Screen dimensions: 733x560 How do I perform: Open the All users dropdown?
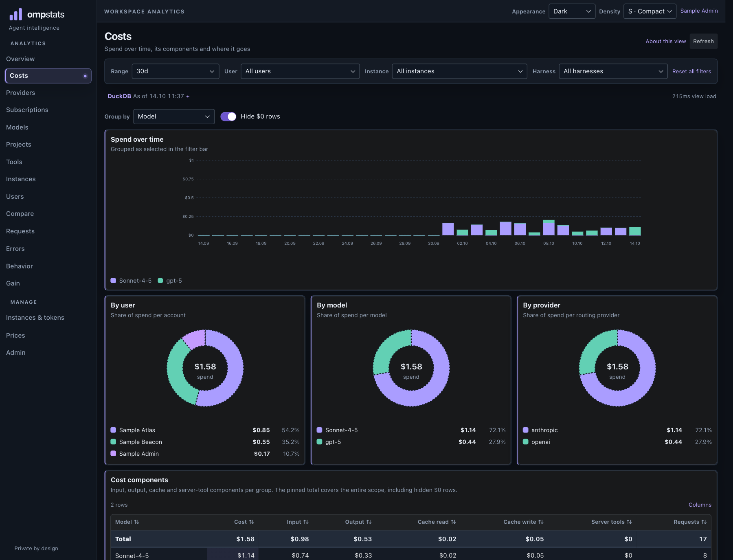coord(300,71)
